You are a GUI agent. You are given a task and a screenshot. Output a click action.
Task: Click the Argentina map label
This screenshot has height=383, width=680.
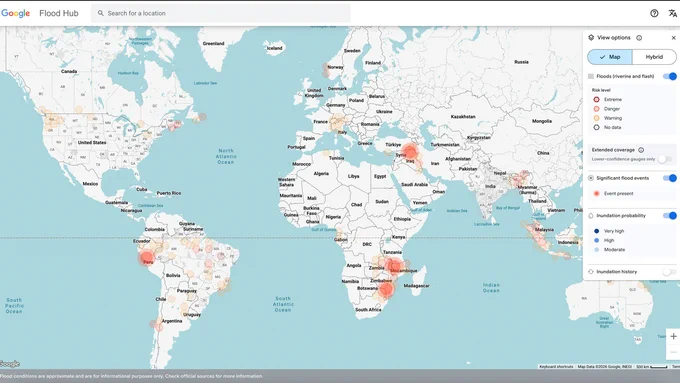tap(172, 321)
